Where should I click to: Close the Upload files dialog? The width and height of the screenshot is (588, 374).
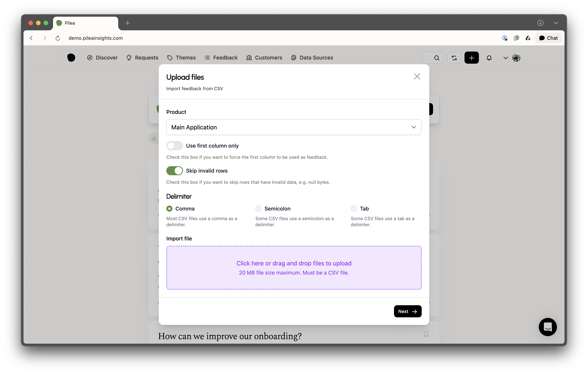pyautogui.click(x=417, y=77)
